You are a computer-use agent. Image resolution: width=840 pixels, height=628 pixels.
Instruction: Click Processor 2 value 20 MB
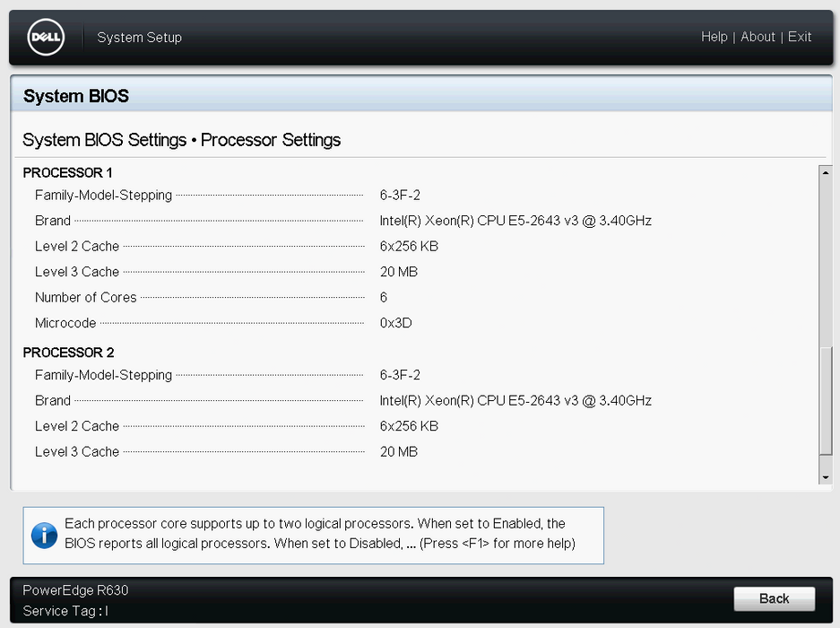[x=399, y=451]
